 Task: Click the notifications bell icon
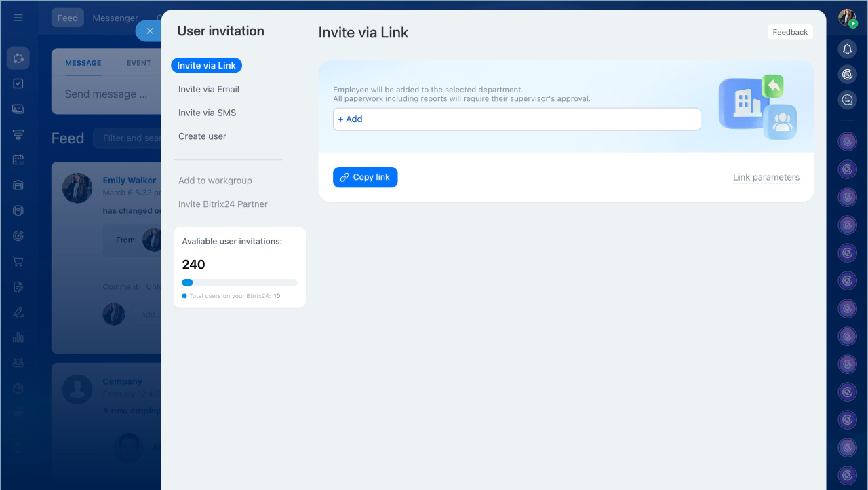coord(847,49)
